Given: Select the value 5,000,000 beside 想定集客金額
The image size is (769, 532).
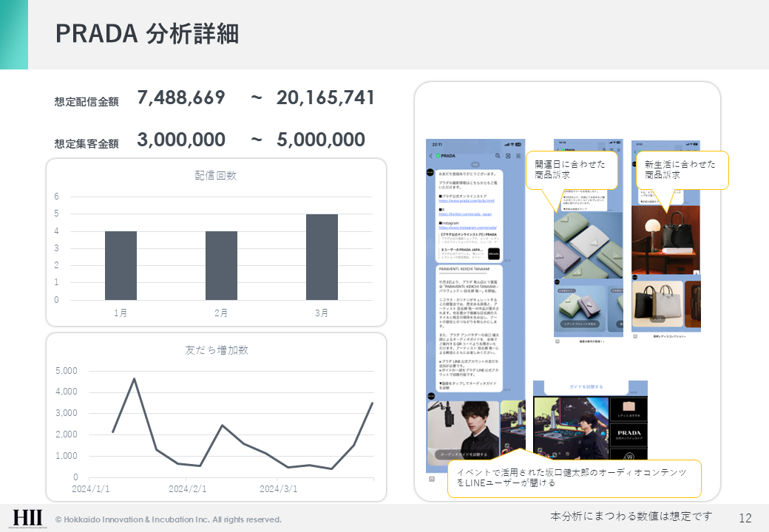Looking at the screenshot, I should click(321, 140).
